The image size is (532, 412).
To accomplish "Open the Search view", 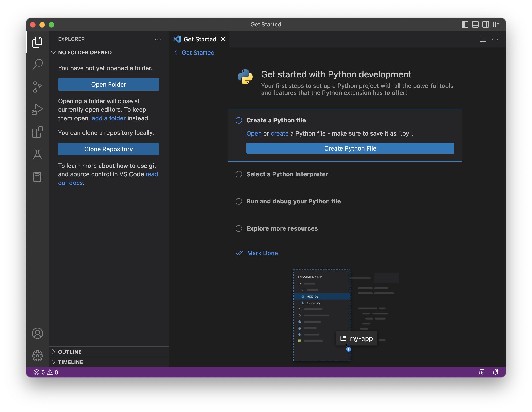I will [37, 65].
